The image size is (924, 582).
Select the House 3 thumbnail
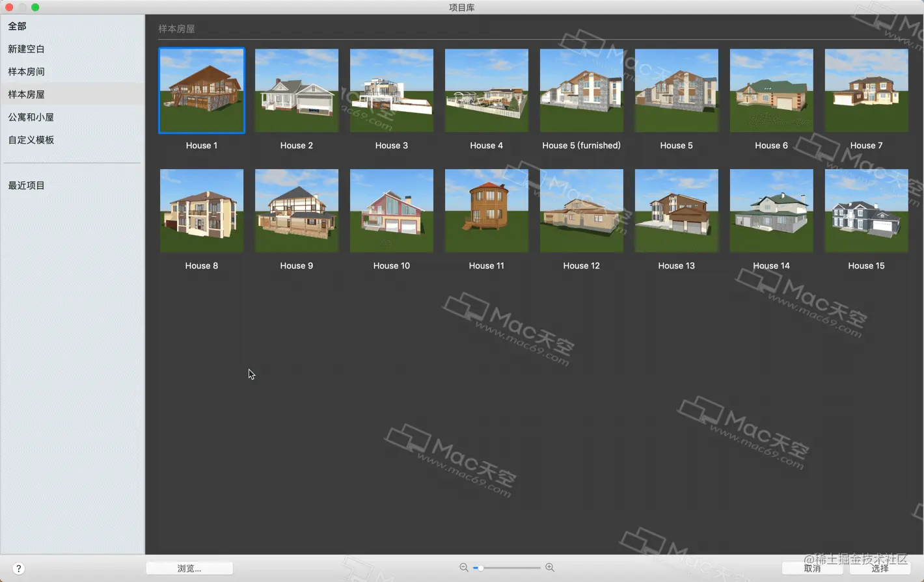pyautogui.click(x=392, y=90)
